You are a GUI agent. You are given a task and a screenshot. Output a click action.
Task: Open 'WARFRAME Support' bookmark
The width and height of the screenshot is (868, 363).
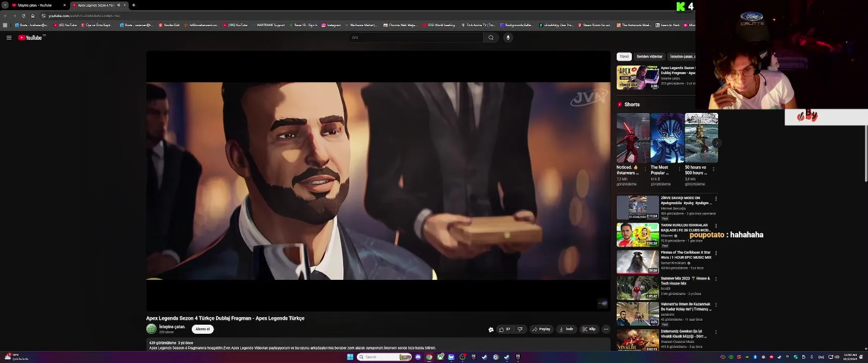pyautogui.click(x=268, y=25)
